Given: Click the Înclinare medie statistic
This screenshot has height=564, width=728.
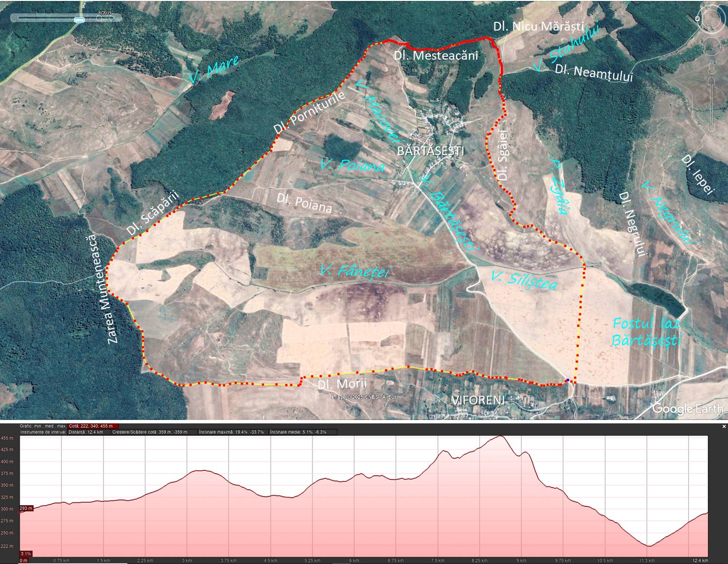Looking at the screenshot, I should (298, 432).
